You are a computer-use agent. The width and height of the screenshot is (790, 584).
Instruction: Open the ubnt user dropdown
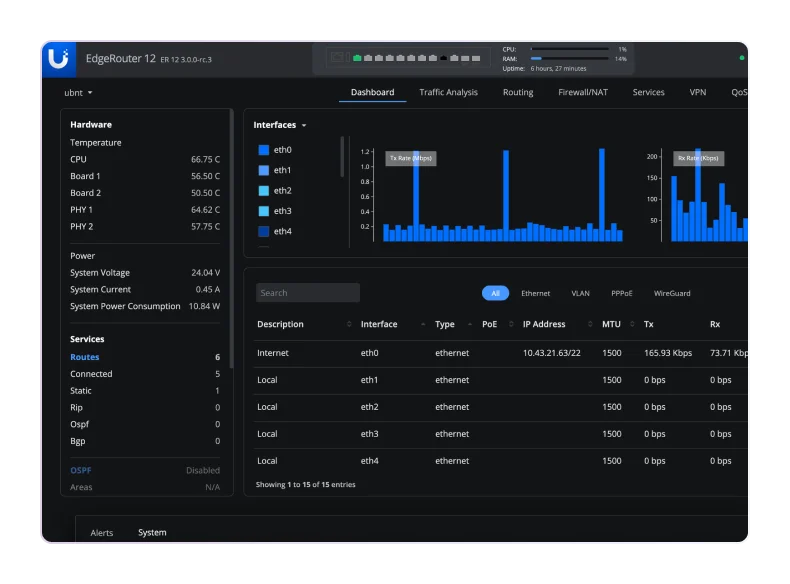click(x=78, y=93)
